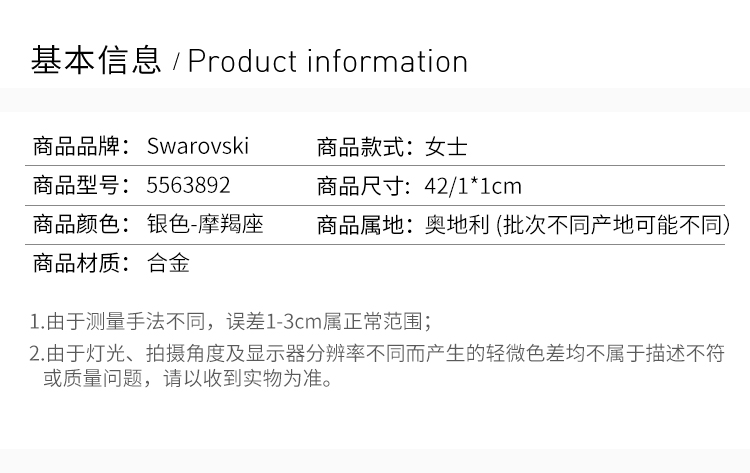Click note 1 about measurement error
This screenshot has height=473, width=750.
[231, 321]
